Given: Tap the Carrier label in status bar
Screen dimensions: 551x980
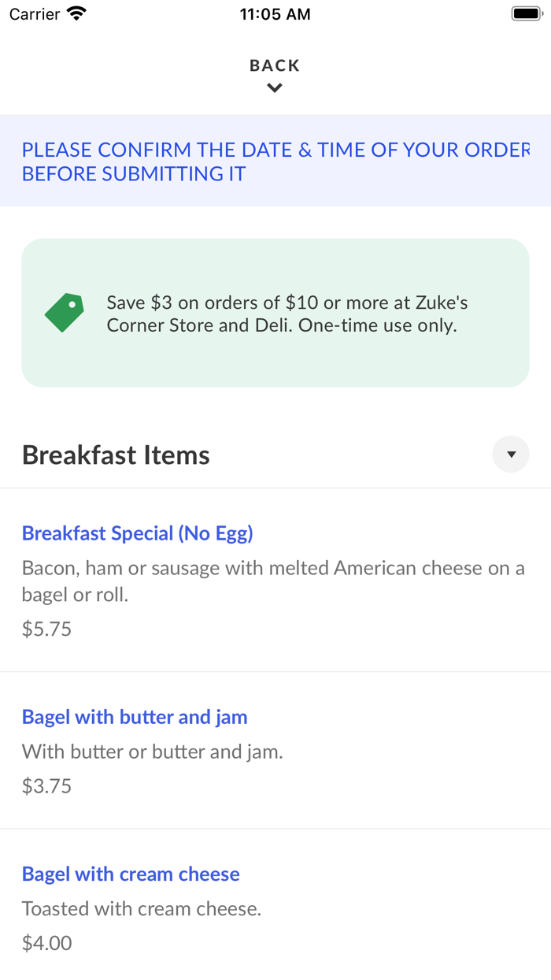Looking at the screenshot, I should pyautogui.click(x=35, y=14).
